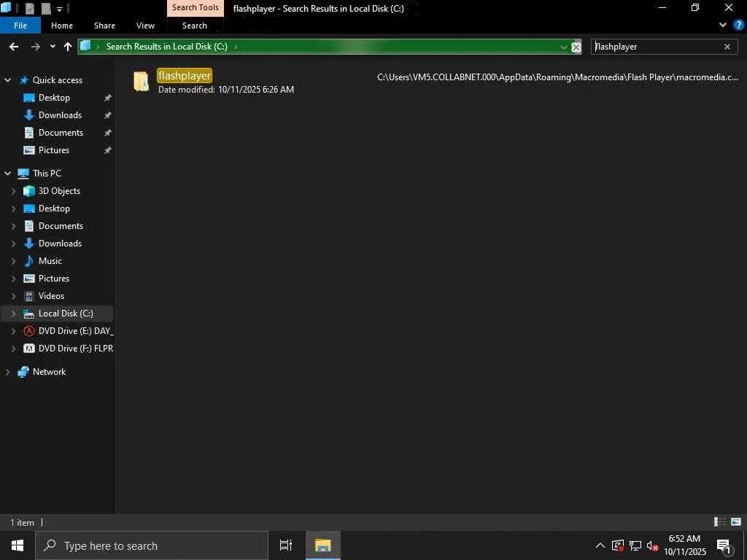This screenshot has height=560, width=747.
Task: Open the clock showing 6:52 AM
Action: 684,545
